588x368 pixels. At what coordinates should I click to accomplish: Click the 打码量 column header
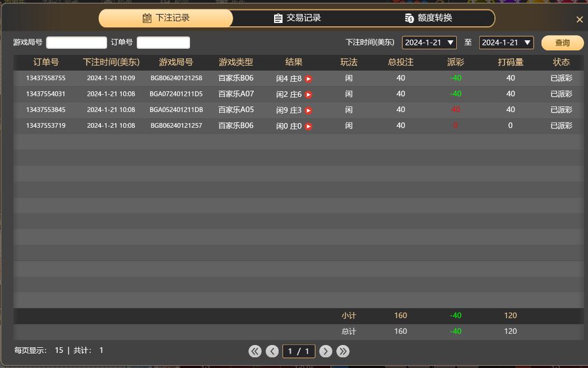(x=511, y=62)
